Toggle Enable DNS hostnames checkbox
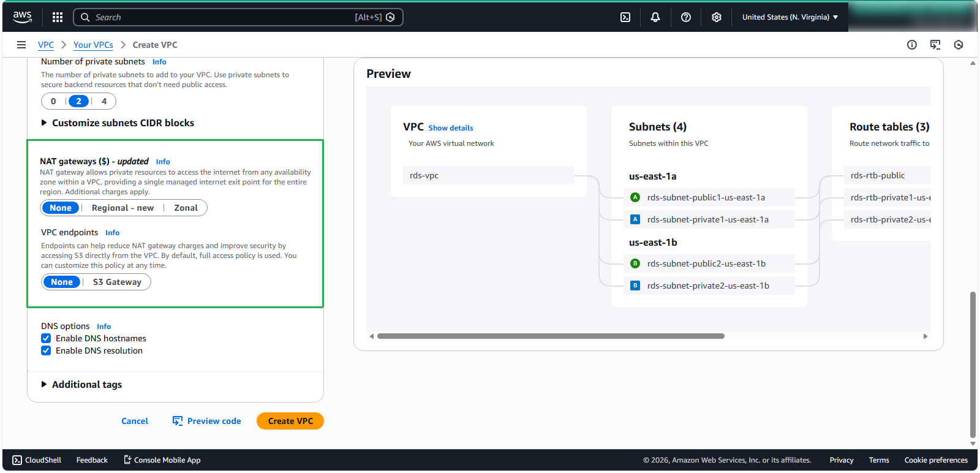 pos(46,338)
